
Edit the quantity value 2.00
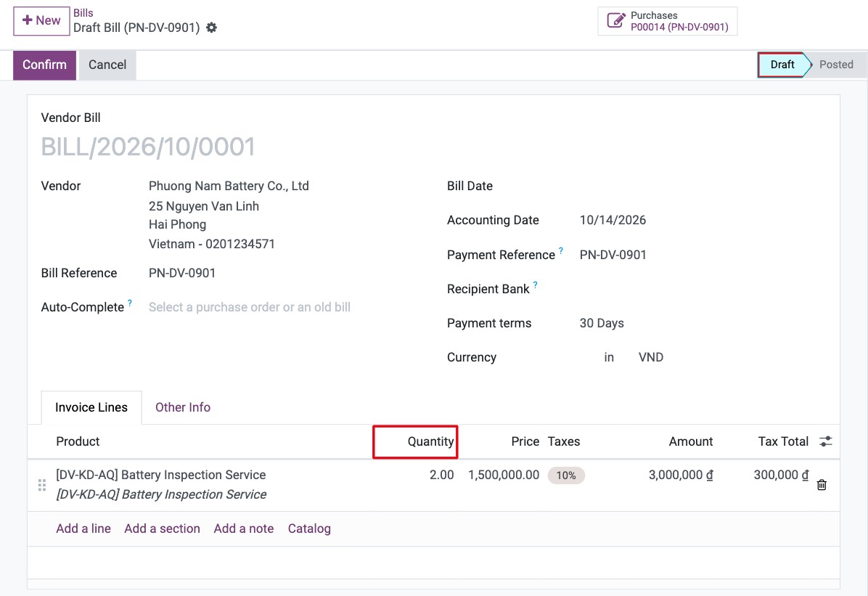(441, 475)
